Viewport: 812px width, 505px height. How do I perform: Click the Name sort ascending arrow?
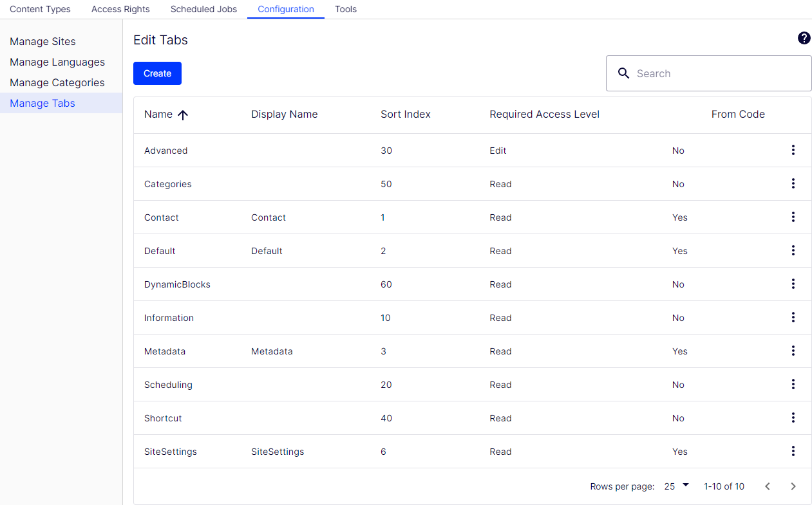pyautogui.click(x=183, y=115)
